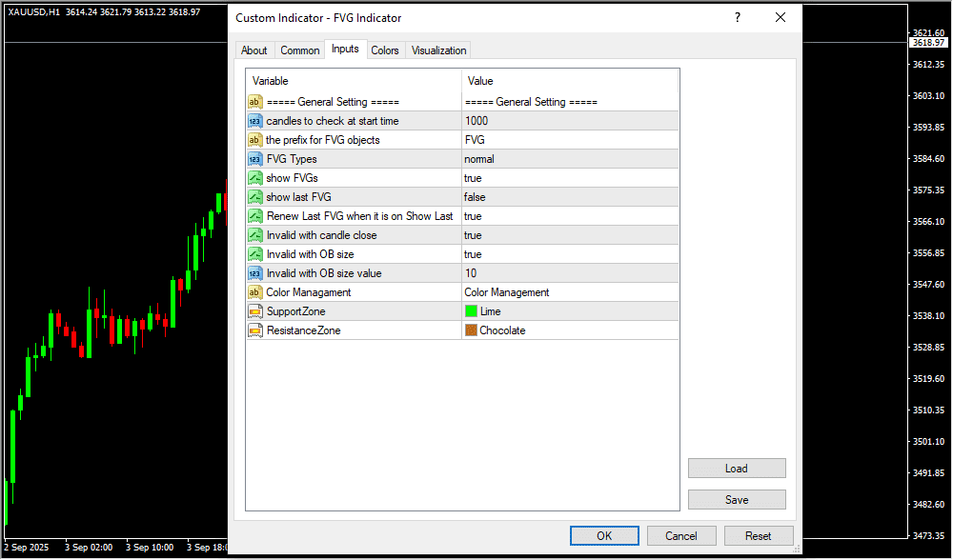953x560 pixels.
Task: Click the Load button
Action: coord(736,469)
